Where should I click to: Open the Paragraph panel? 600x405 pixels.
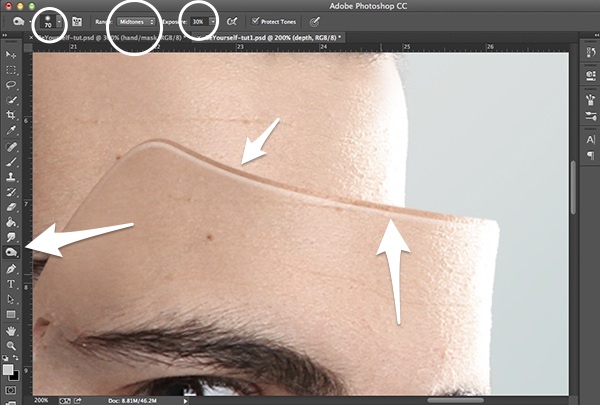click(590, 155)
